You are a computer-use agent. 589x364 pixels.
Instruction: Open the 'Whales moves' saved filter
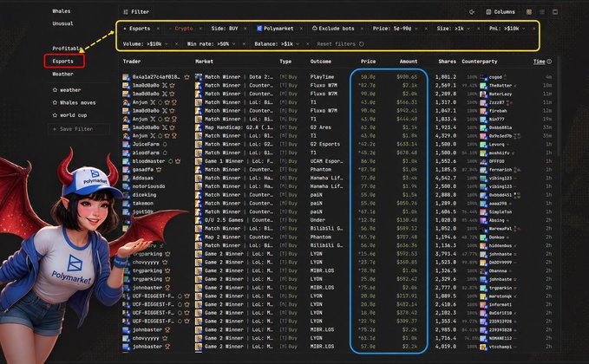78,103
